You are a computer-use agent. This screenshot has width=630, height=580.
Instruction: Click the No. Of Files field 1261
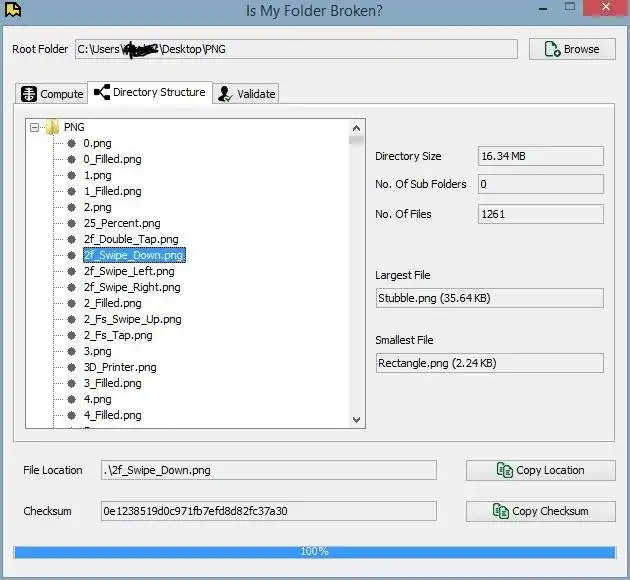pos(540,214)
